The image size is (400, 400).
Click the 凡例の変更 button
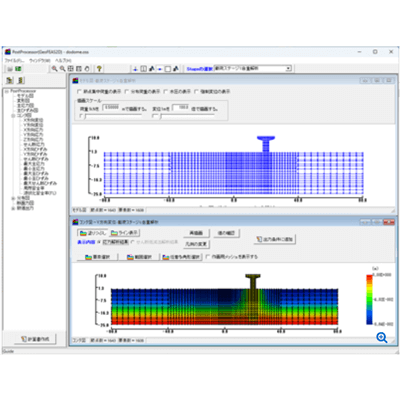[196, 244]
